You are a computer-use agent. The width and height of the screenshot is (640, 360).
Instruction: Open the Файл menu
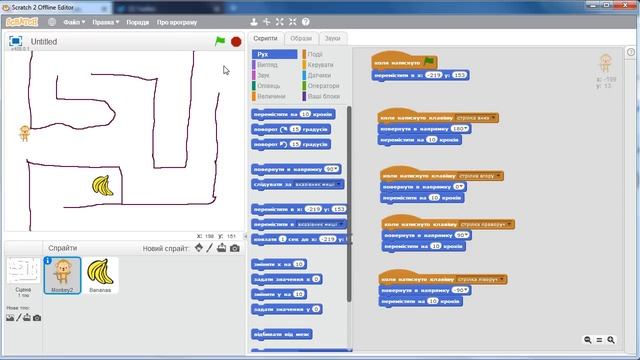(x=74, y=22)
